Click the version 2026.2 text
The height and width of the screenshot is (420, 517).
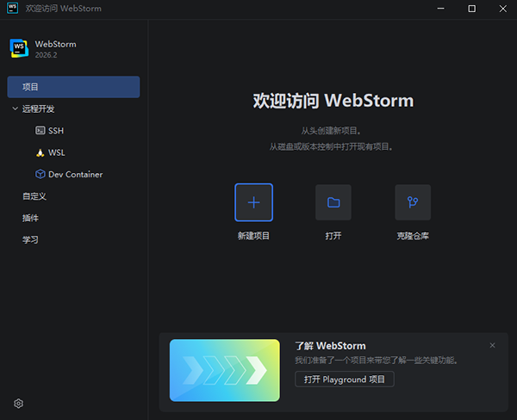pos(47,55)
